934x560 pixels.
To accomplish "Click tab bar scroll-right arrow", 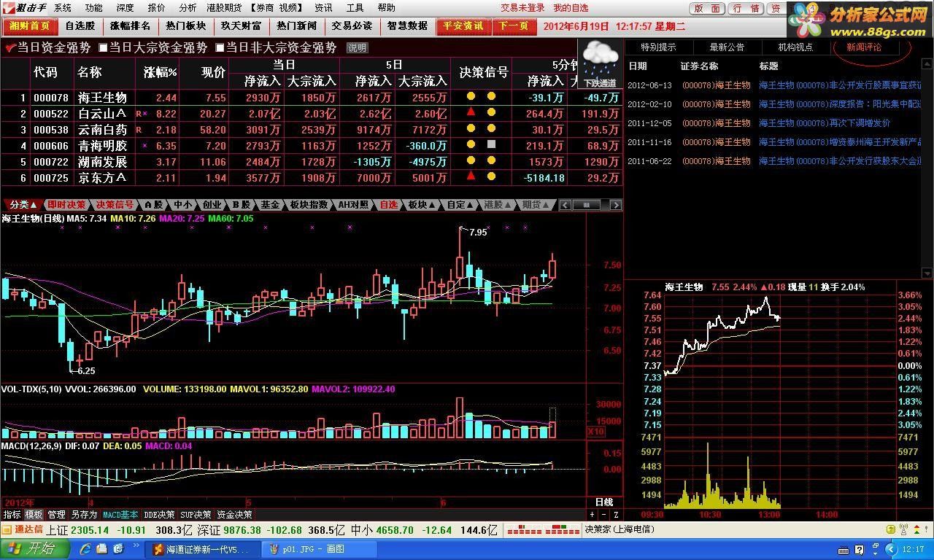I will point(617,206).
